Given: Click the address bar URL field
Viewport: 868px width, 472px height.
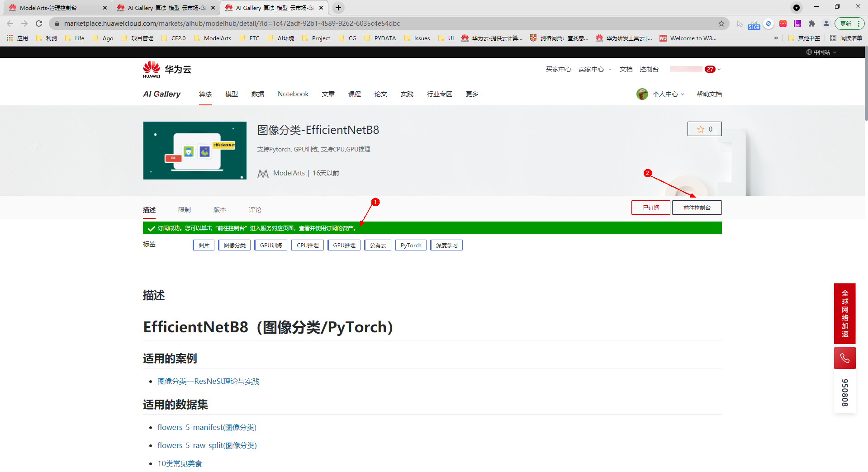Looking at the screenshot, I should [x=389, y=24].
